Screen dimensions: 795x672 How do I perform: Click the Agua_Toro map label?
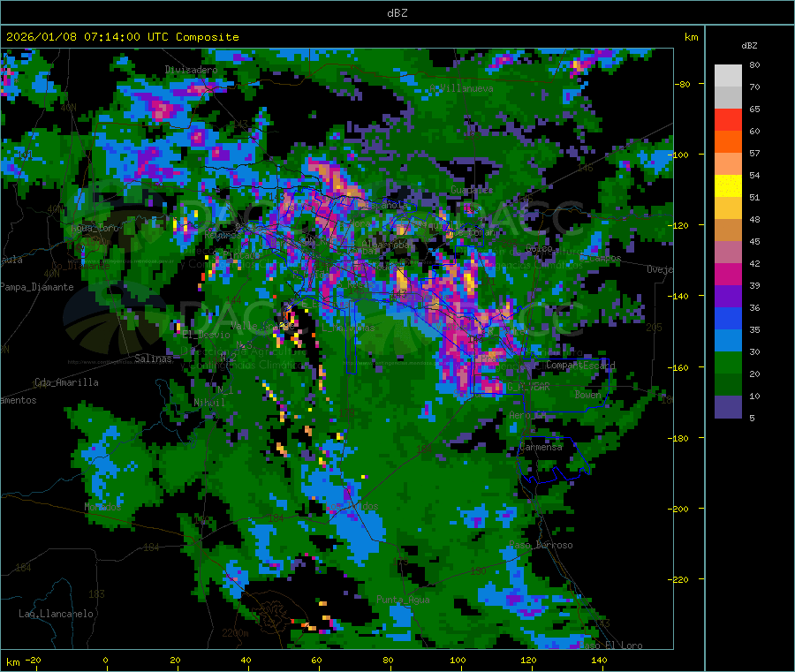tap(95, 228)
